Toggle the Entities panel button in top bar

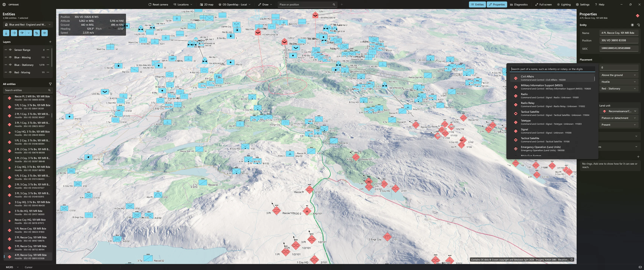point(477,4)
